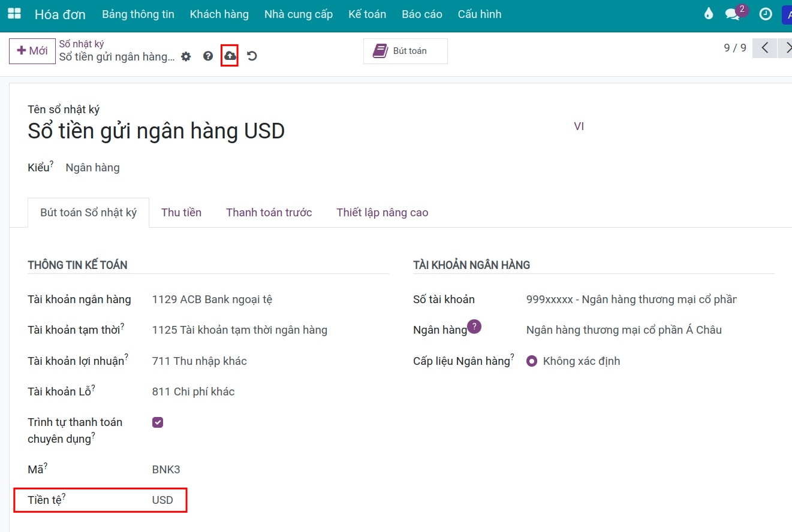Open the Bút toán stat button

pyautogui.click(x=405, y=51)
